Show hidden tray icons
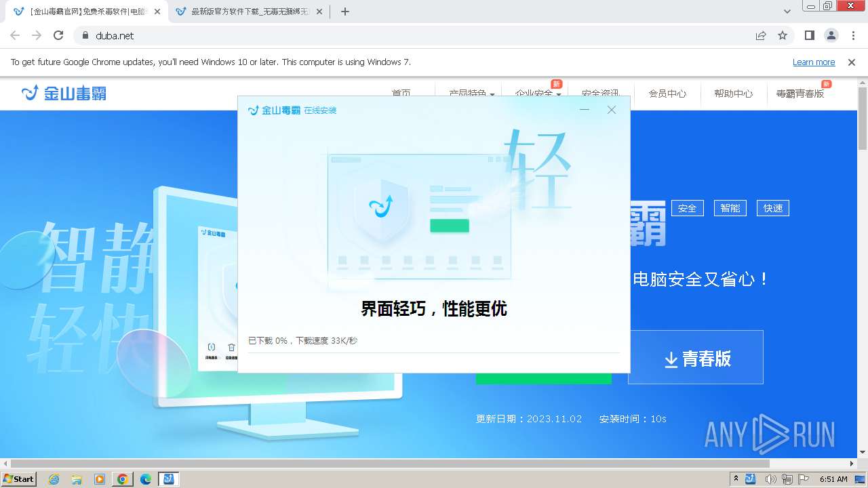This screenshot has width=868, height=488. click(736, 479)
